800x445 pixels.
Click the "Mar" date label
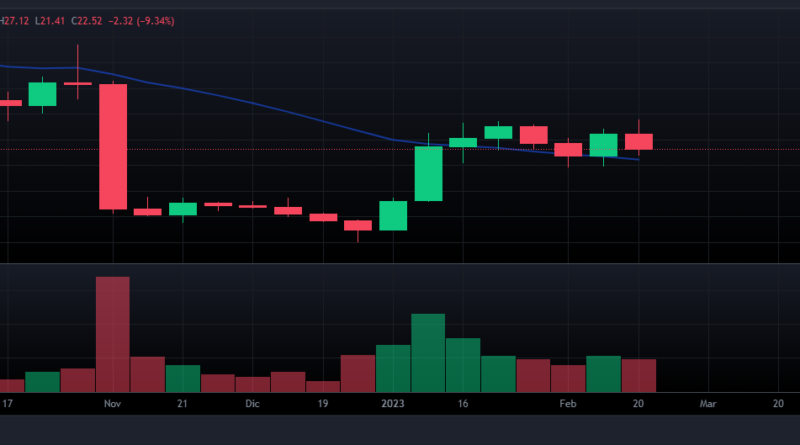pyautogui.click(x=708, y=404)
